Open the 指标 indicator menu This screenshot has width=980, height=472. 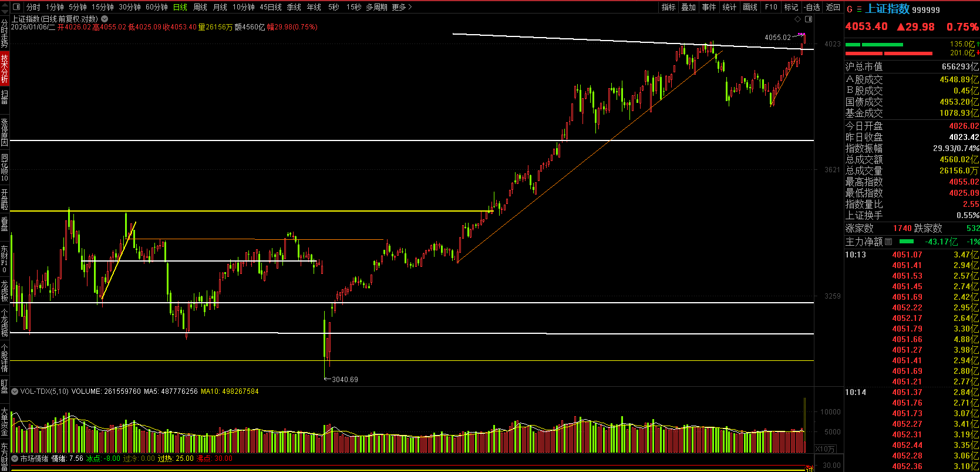click(x=668, y=7)
